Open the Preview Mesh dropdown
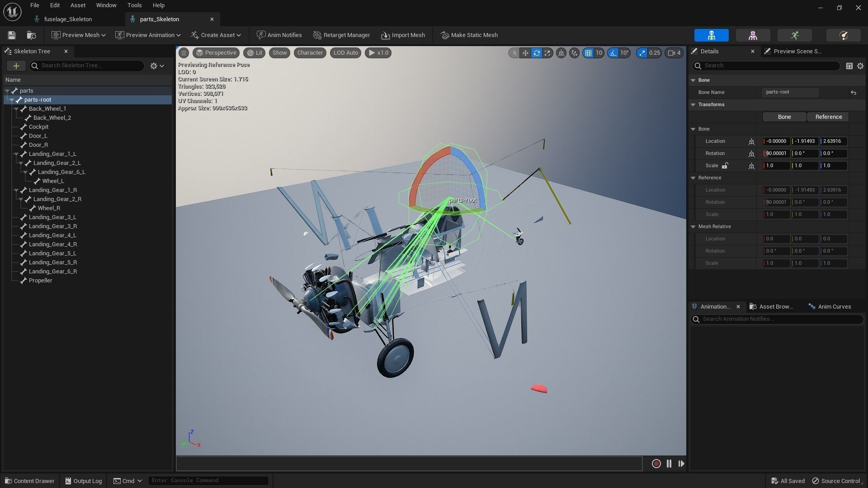This screenshot has width=868, height=488. pyautogui.click(x=79, y=35)
